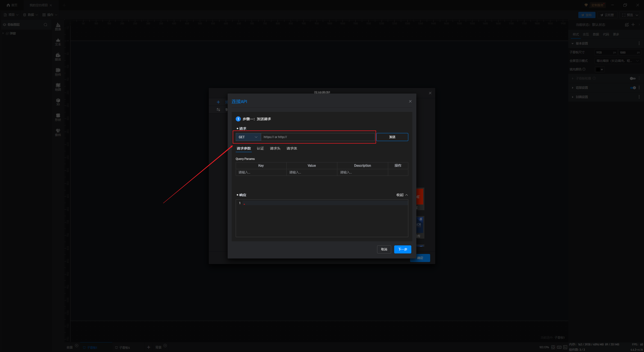The image size is (644, 352).
Task: Select the 文本 text component icon
Action: point(58,41)
